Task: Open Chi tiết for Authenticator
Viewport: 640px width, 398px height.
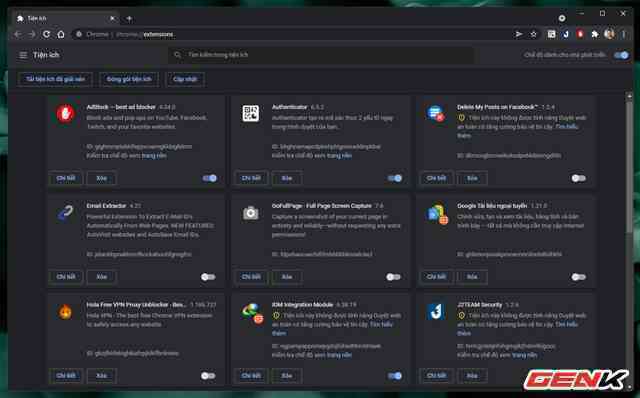Action: point(251,178)
